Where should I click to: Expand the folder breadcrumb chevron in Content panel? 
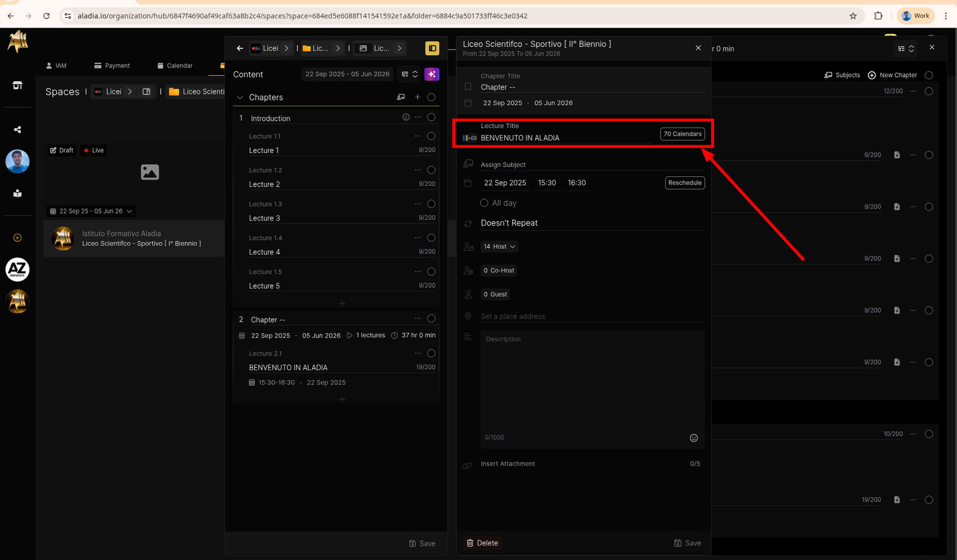pos(338,48)
